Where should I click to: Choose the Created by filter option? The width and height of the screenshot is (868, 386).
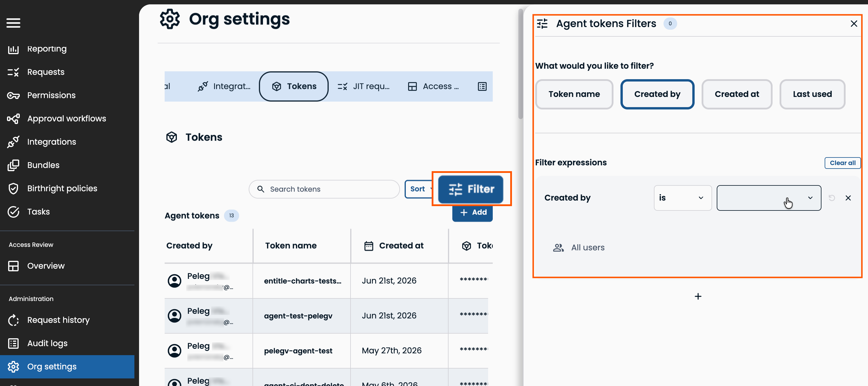tap(657, 94)
